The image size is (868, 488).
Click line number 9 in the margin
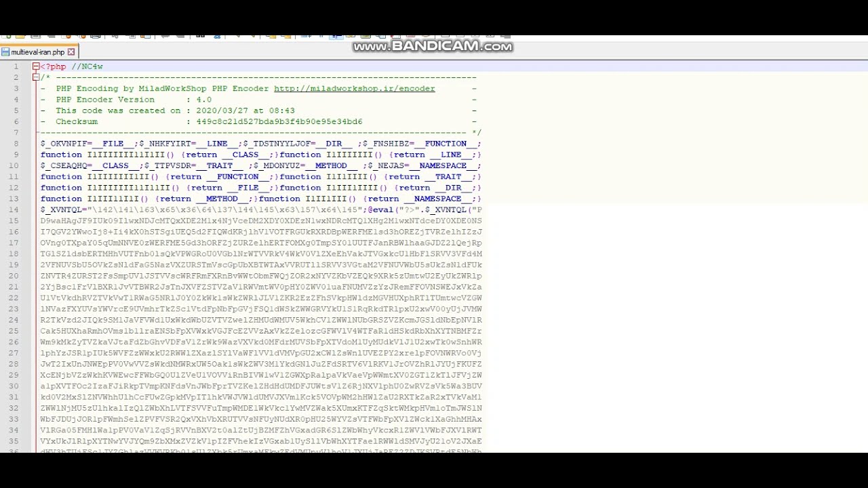click(x=16, y=155)
